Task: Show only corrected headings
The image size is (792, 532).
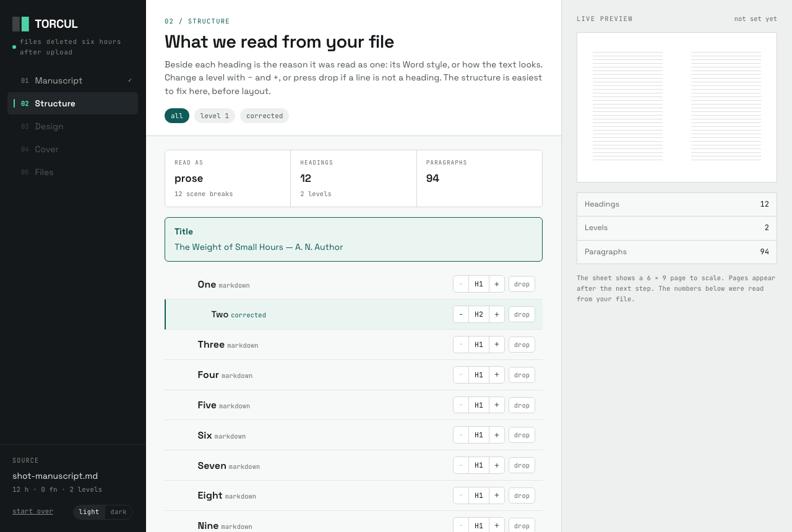Action: pos(264,116)
